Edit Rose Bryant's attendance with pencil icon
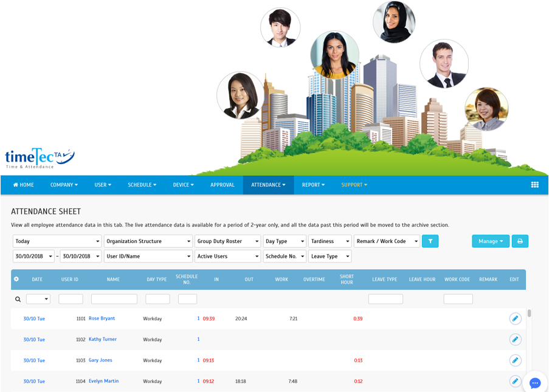Screen dimensions: 549x392 [x=515, y=318]
